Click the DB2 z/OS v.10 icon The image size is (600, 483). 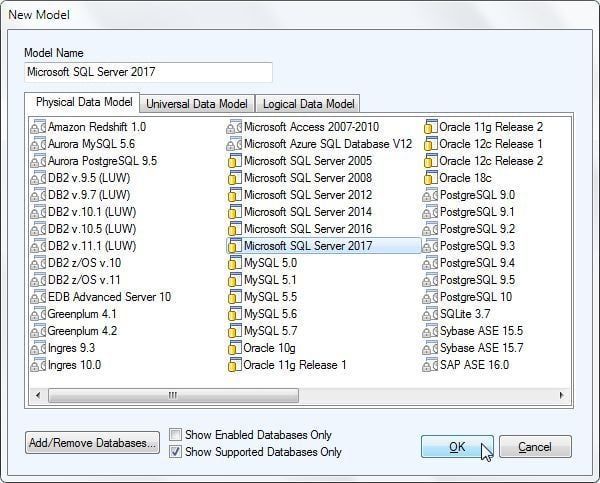tap(38, 263)
